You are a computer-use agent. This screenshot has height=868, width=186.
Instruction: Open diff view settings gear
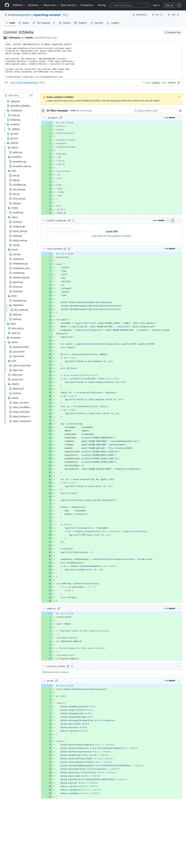coord(180,111)
